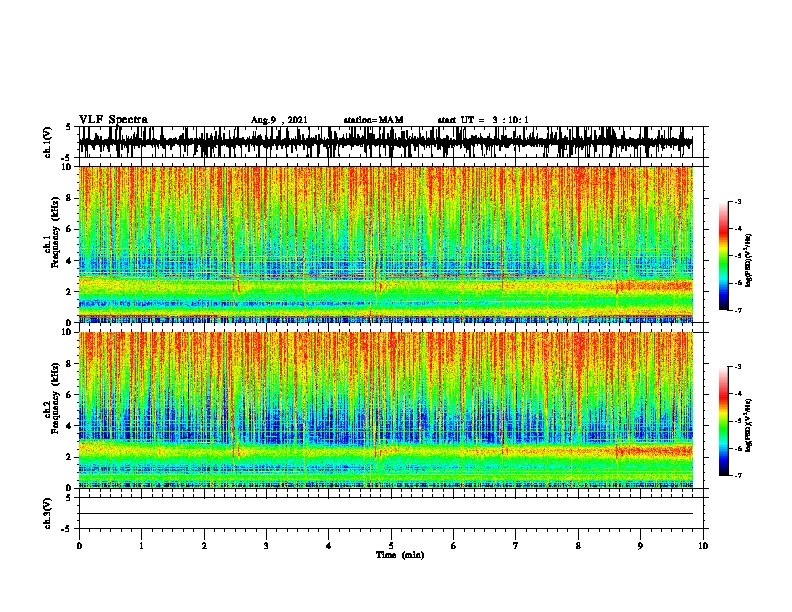Viewport: 792px width, 612px height.
Task: Click time-axis tick label "7"
Action: pyautogui.click(x=516, y=546)
